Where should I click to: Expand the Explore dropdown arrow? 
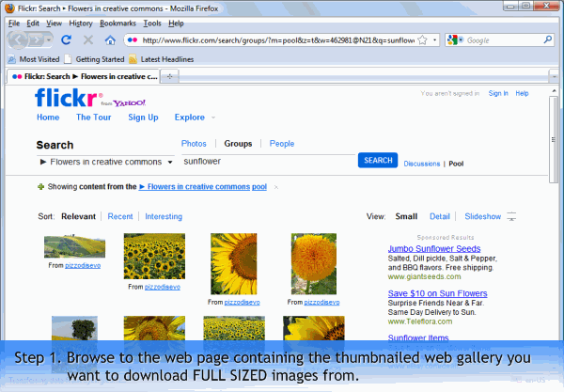click(213, 118)
